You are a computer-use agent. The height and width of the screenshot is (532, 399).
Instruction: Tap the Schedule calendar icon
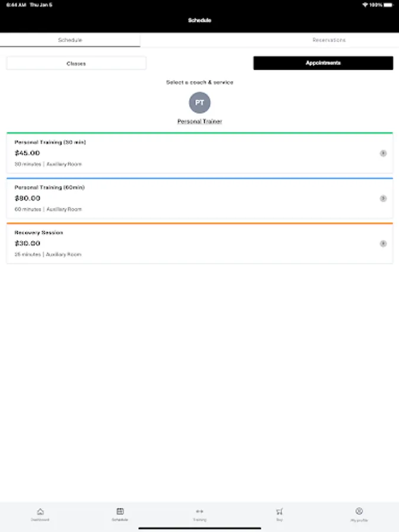click(x=119, y=512)
